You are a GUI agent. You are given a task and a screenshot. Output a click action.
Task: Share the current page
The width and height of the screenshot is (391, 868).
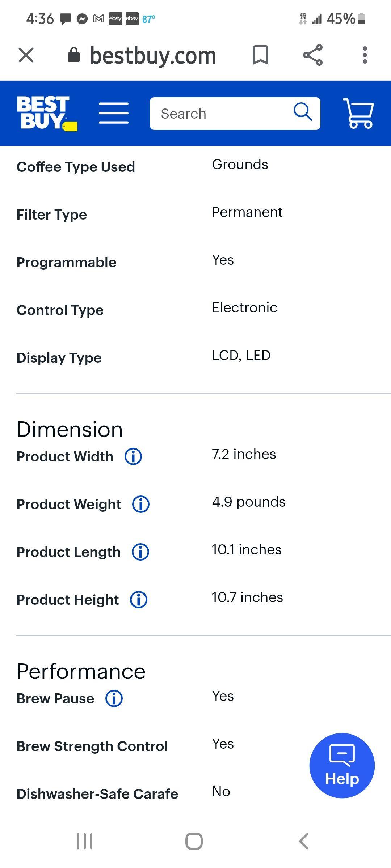click(313, 55)
